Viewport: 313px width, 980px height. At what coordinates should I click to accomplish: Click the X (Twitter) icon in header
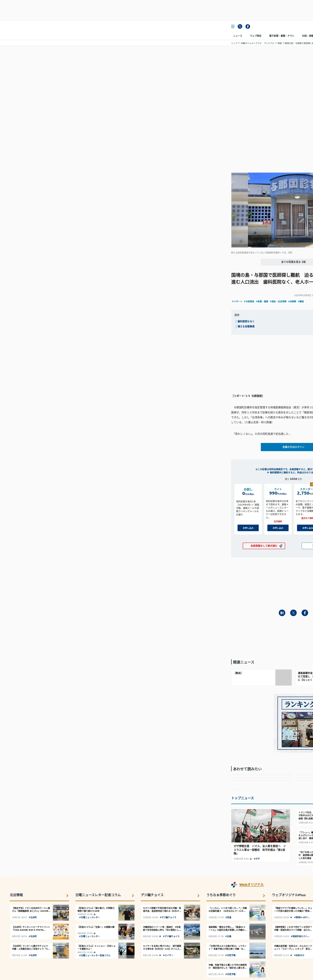coord(240,27)
